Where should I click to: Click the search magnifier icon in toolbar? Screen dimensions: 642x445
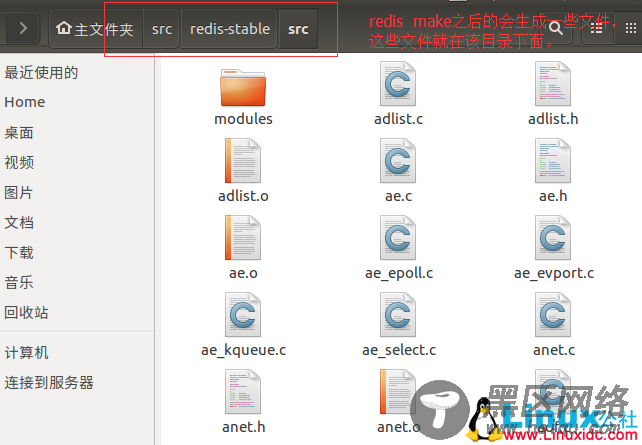[x=556, y=28]
